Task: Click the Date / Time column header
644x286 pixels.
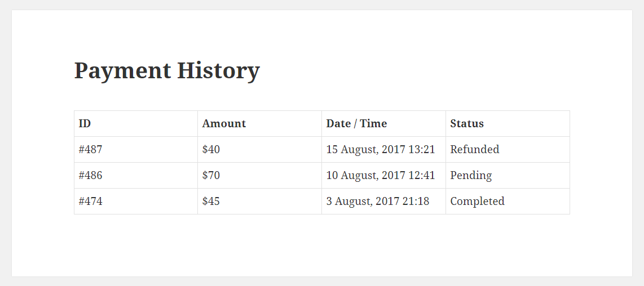Action: click(x=356, y=123)
